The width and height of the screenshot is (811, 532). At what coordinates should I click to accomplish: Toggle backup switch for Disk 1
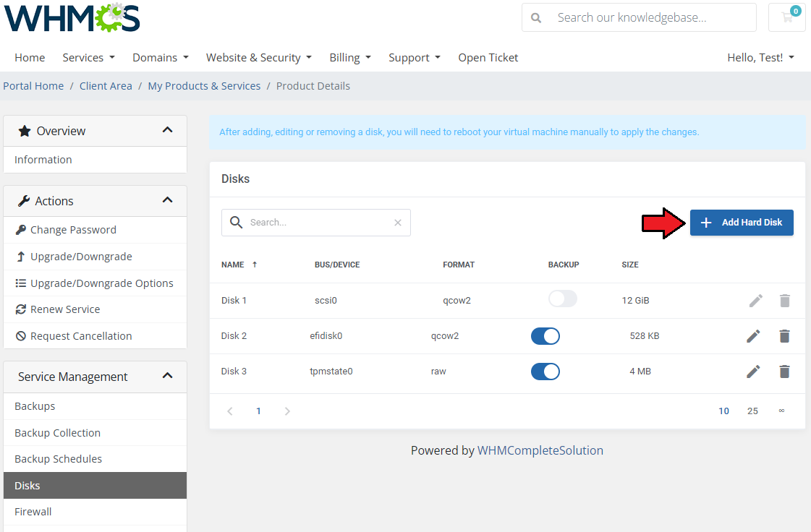coord(562,300)
